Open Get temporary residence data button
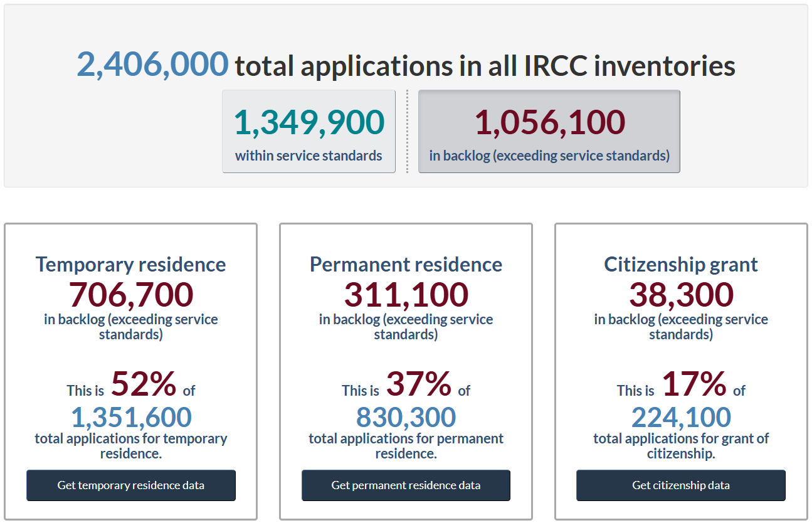 (131, 485)
